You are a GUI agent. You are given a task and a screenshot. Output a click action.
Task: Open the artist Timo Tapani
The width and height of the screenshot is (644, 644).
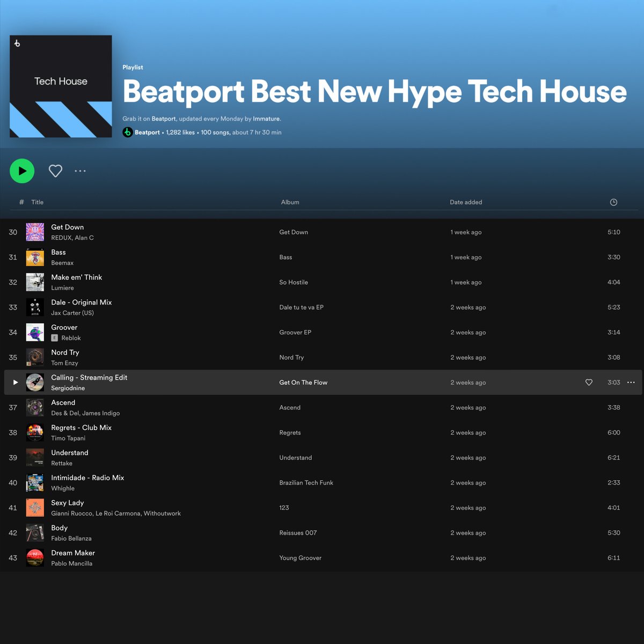pyautogui.click(x=68, y=438)
